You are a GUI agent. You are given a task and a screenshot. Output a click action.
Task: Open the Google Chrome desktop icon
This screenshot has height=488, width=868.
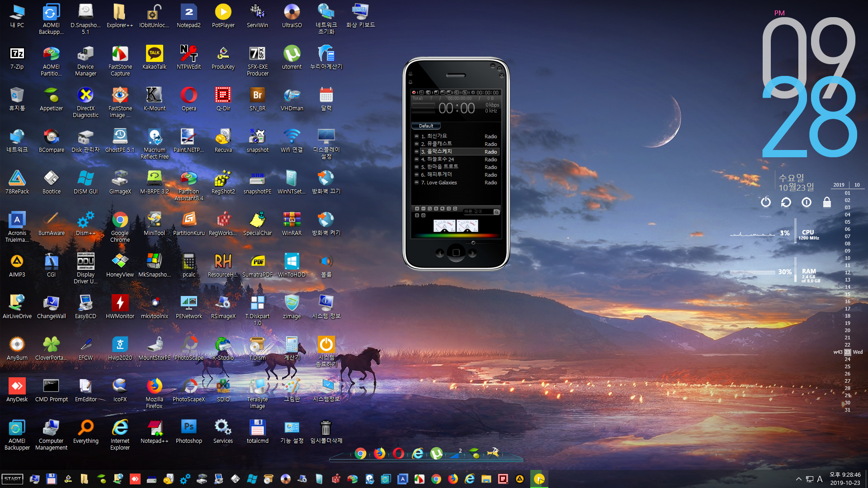120,227
